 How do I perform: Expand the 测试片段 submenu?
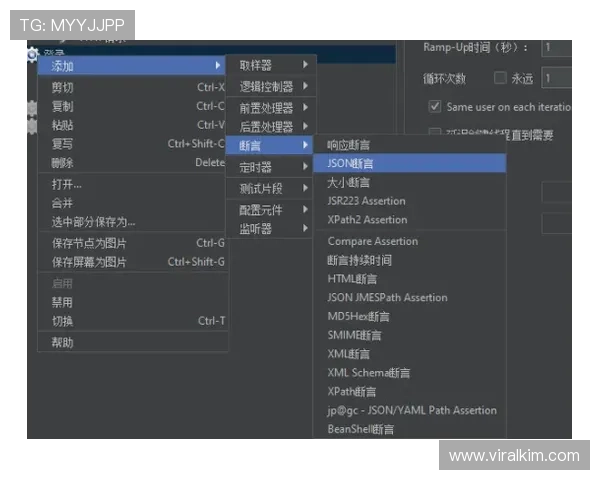click(271, 188)
